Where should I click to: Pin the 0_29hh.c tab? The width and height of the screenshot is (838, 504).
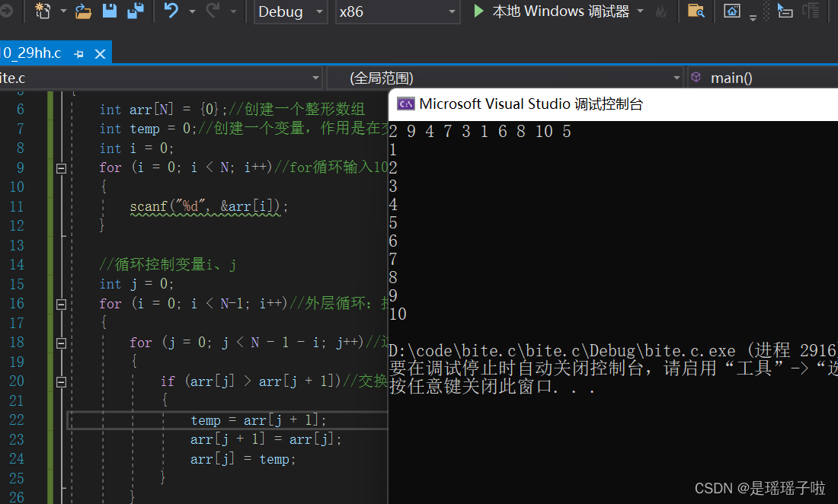click(79, 54)
